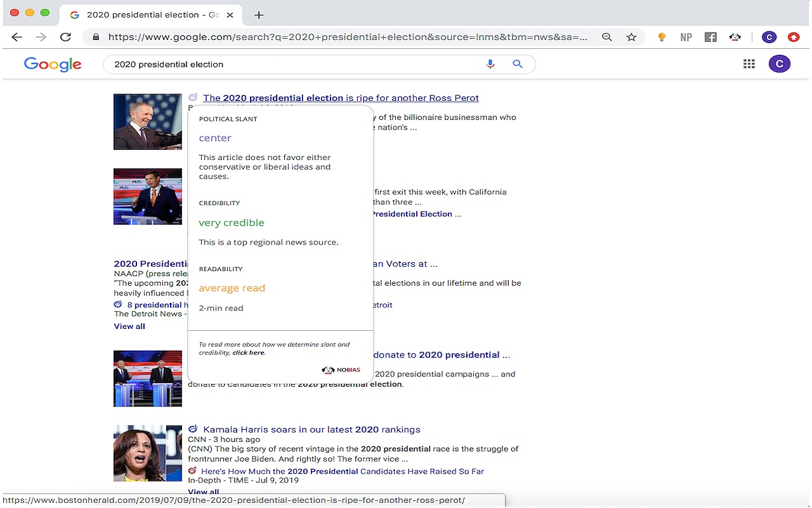This screenshot has width=812, height=508.
Task: Click the "average read" readability rating
Action: point(232,288)
